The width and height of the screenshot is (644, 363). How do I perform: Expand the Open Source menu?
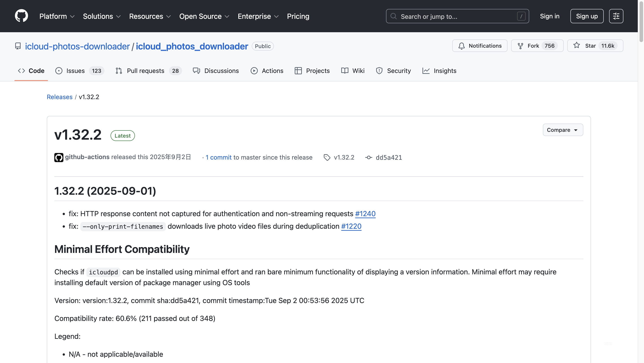(204, 16)
